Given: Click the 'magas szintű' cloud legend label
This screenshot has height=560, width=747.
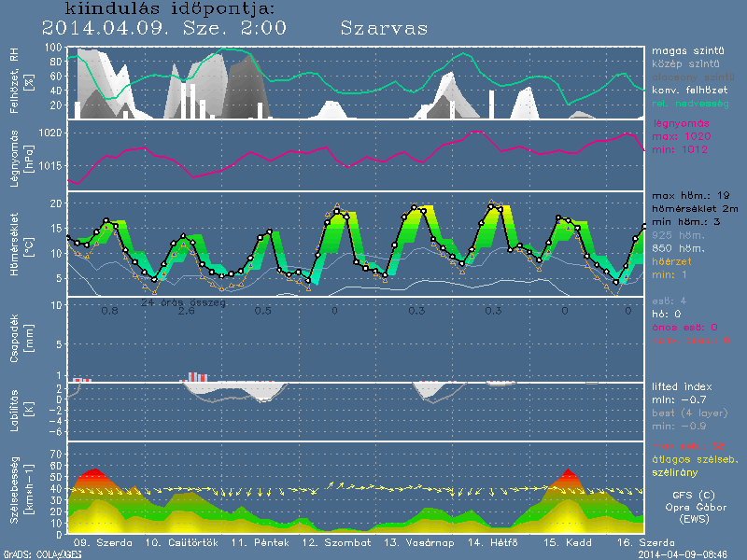Looking at the screenshot, I should tap(683, 50).
